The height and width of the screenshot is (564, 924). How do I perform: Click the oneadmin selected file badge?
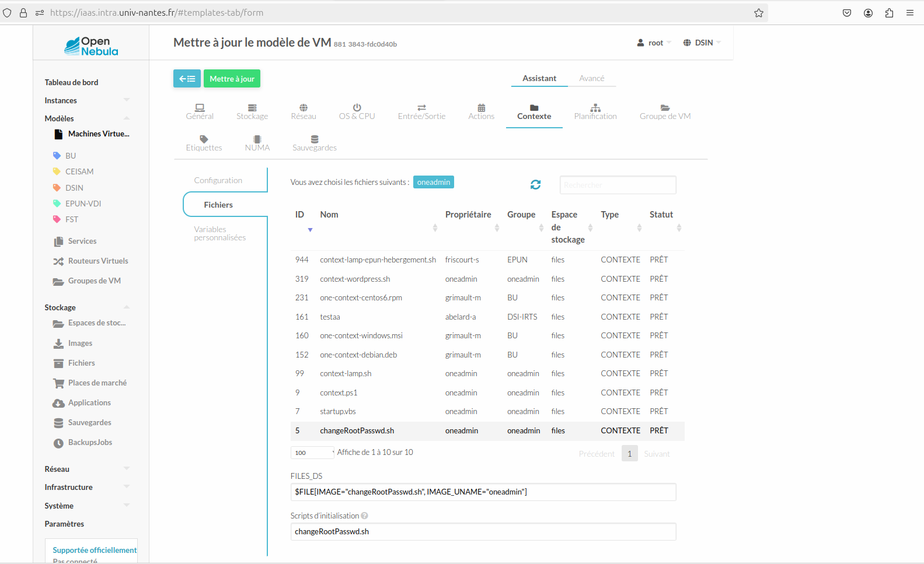(434, 182)
